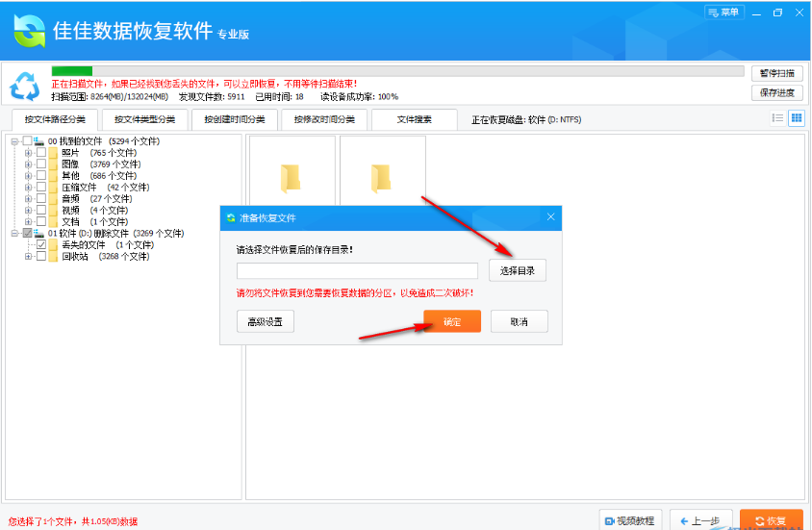Click the orange 恢复 recover button

tap(772, 520)
